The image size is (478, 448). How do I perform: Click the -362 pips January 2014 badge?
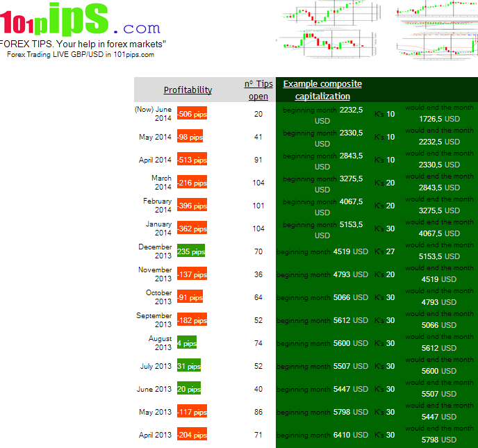tap(192, 229)
